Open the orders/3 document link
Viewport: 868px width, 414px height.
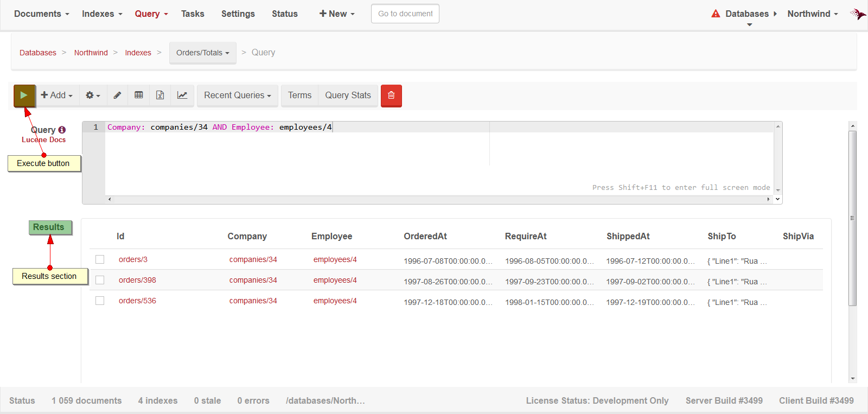[x=133, y=259]
